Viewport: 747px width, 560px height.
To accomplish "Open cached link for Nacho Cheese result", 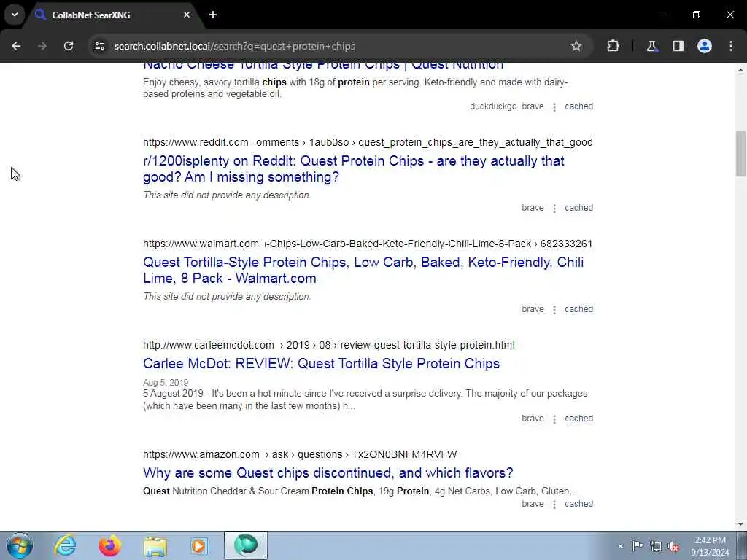I will click(x=578, y=106).
